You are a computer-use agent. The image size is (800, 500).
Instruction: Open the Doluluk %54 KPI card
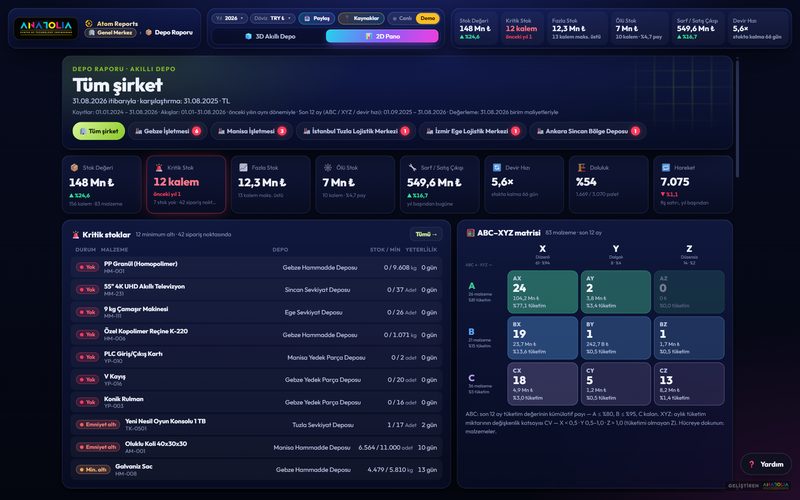609,184
